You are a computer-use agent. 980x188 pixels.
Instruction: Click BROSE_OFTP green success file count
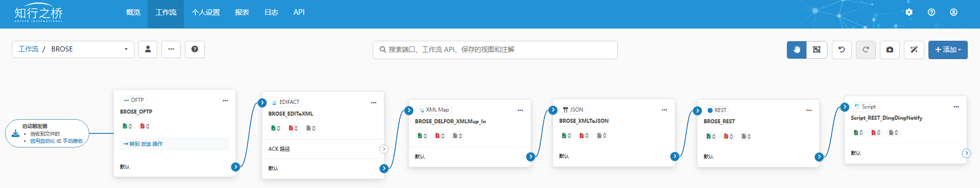[127, 126]
